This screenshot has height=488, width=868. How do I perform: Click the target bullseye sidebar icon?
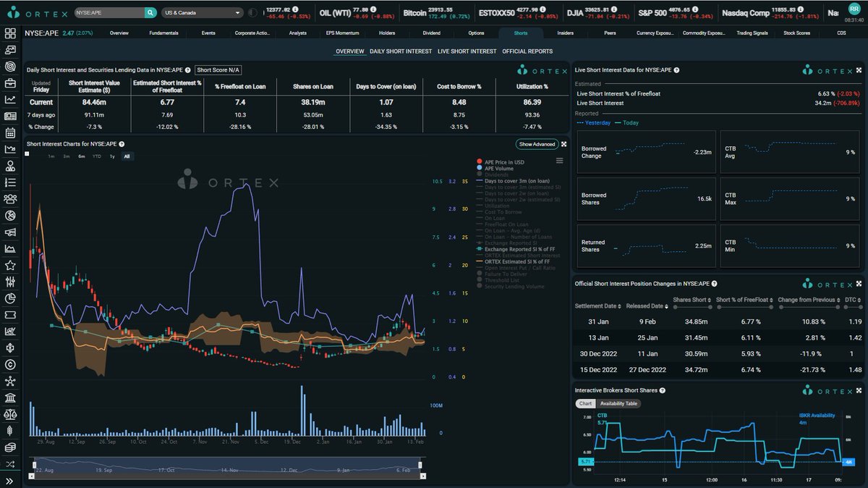point(10,66)
